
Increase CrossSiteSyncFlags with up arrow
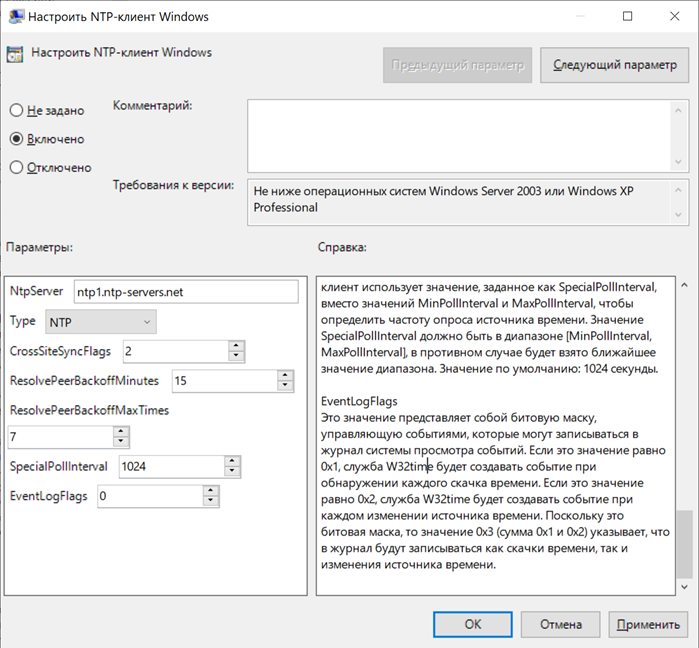pos(236,346)
